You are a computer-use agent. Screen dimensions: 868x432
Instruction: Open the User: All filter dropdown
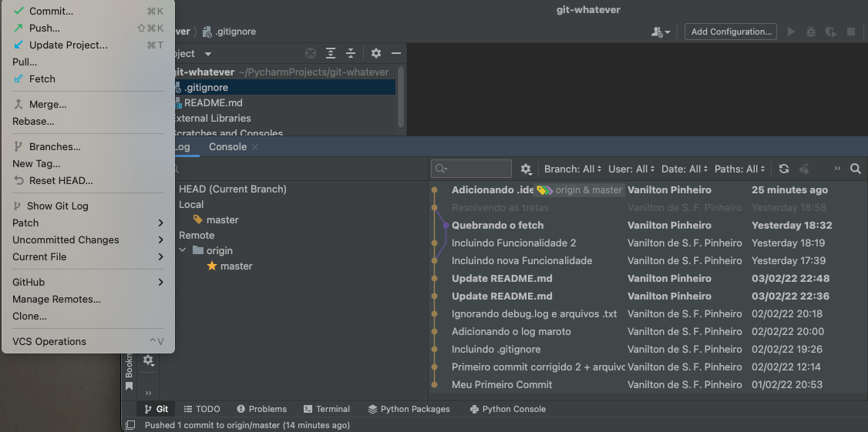pyautogui.click(x=631, y=169)
